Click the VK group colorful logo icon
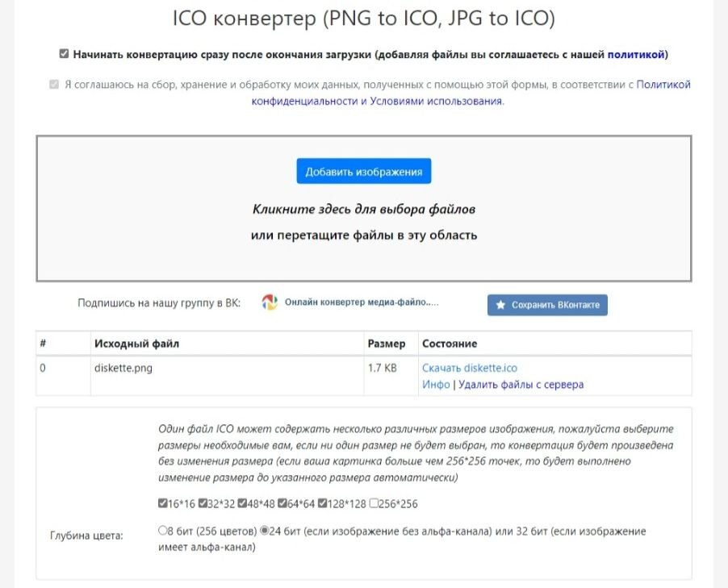728x588 pixels. point(270,302)
